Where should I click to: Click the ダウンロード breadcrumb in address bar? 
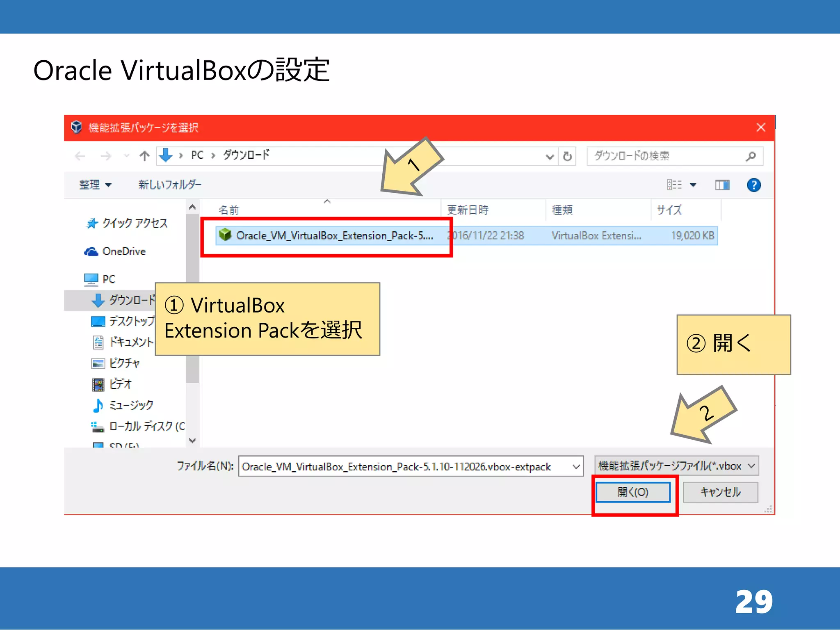[x=247, y=155]
